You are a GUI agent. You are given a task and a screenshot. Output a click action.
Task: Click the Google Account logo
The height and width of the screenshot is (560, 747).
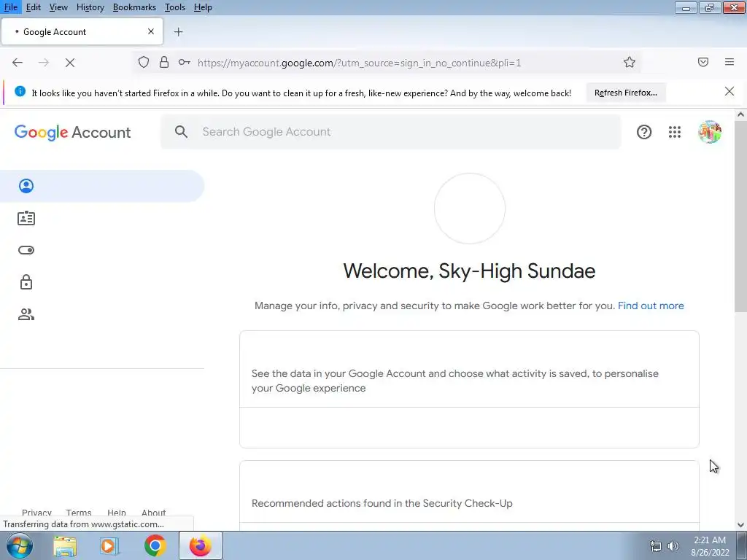(72, 132)
